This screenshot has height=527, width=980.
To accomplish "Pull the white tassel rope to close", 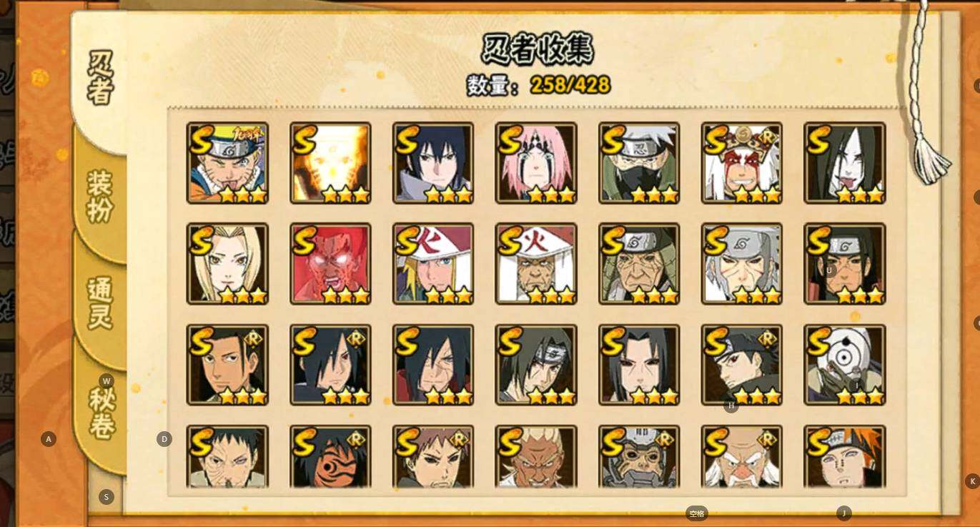I will tap(929, 154).
